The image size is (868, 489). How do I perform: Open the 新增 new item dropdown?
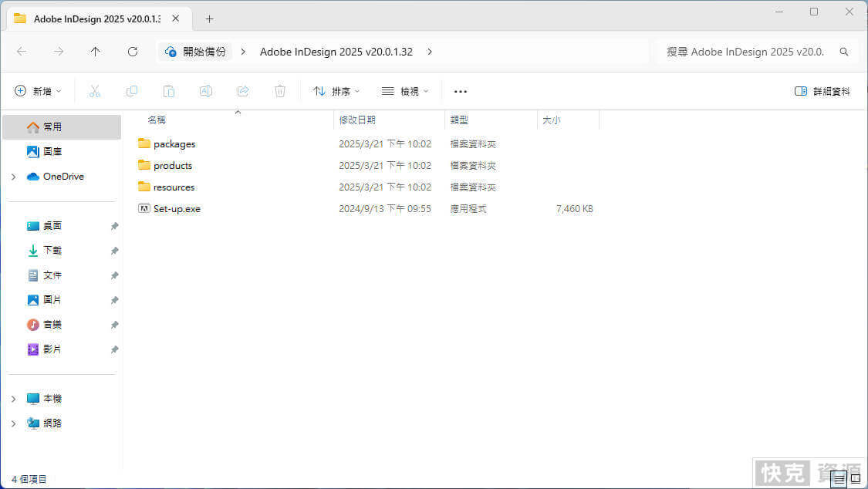38,91
